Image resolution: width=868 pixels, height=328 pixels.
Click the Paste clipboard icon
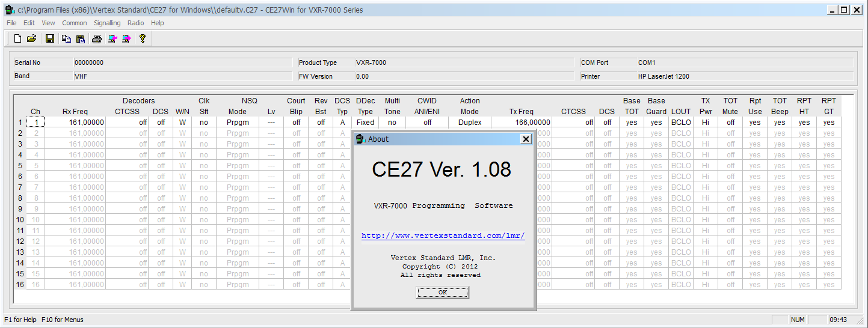(x=80, y=38)
